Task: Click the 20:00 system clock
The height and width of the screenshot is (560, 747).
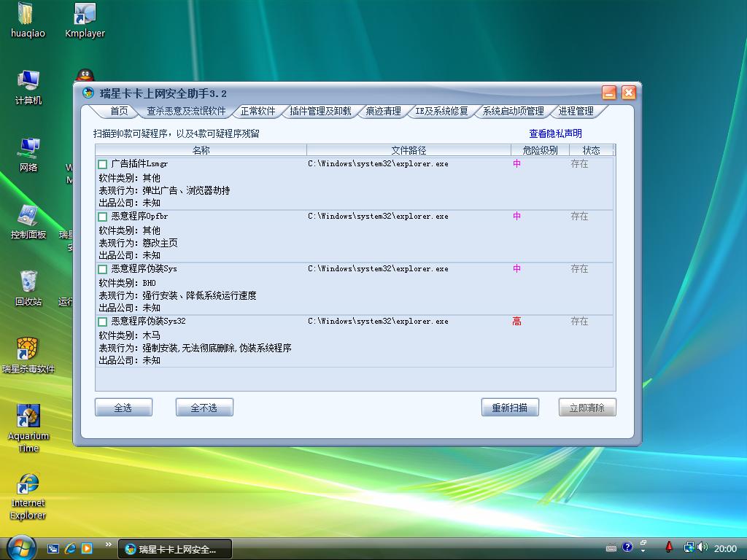Action: click(725, 548)
